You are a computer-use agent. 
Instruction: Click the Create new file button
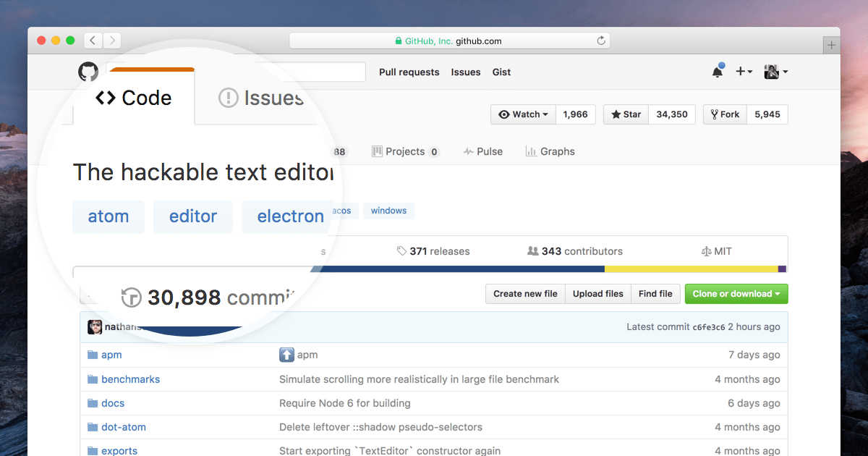(x=524, y=294)
